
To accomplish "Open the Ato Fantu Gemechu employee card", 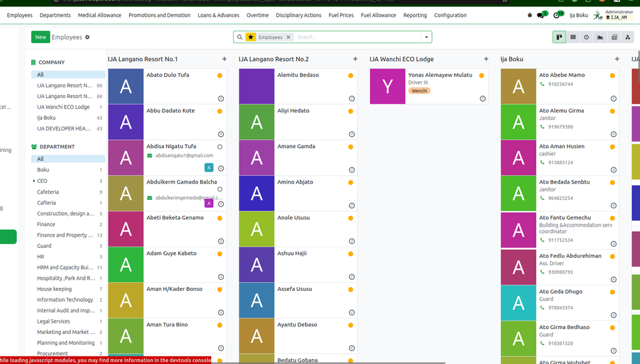I will click(559, 230).
